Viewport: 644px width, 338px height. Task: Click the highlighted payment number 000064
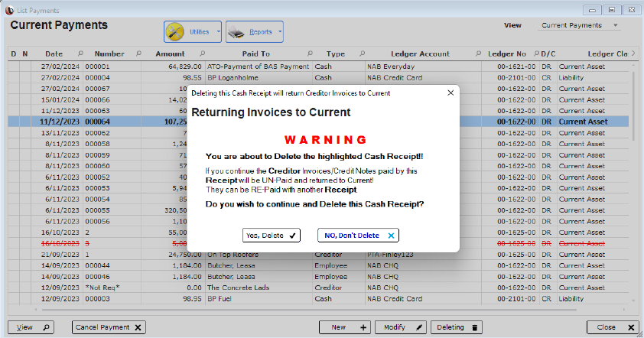97,122
